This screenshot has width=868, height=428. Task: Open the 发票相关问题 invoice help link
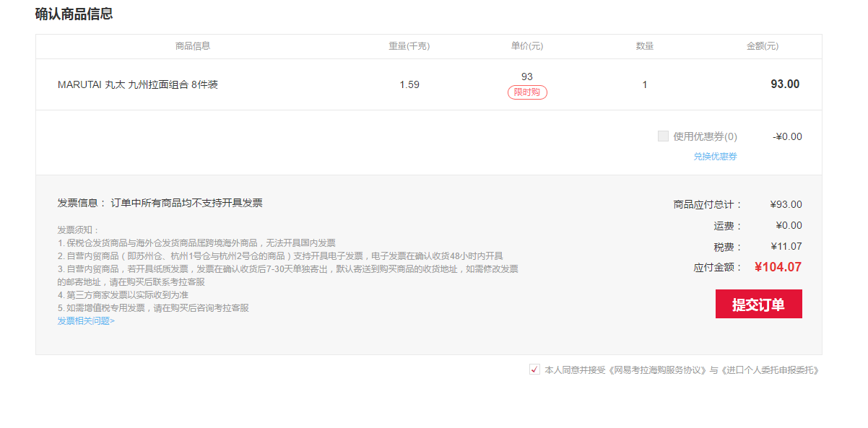click(x=86, y=321)
